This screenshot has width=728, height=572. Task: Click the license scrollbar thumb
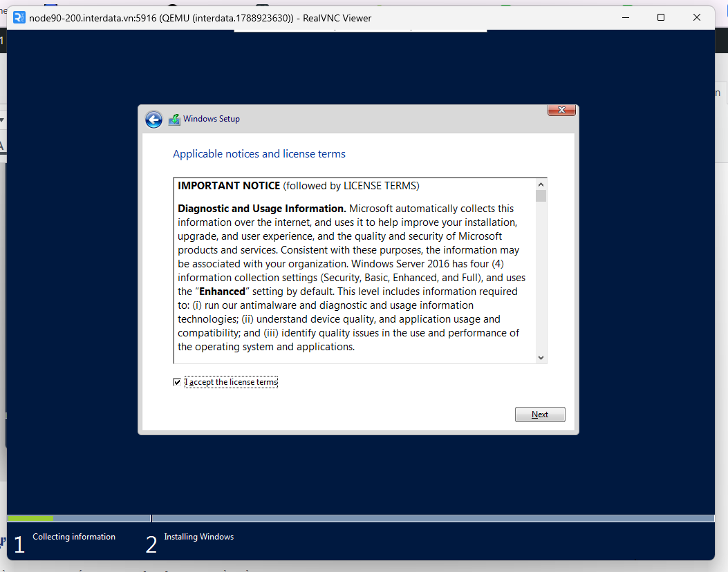coord(541,196)
